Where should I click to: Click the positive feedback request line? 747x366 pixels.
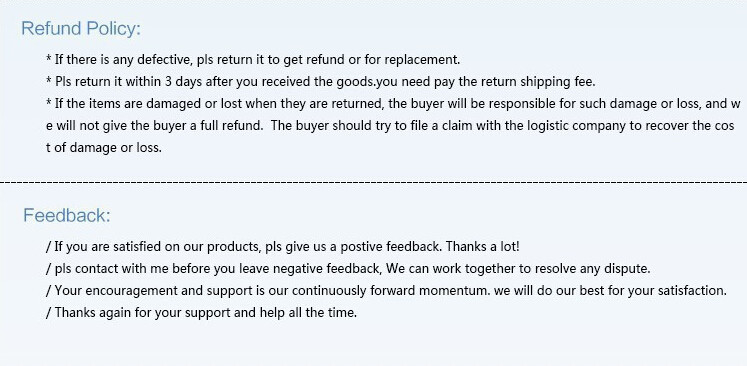[x=283, y=247]
